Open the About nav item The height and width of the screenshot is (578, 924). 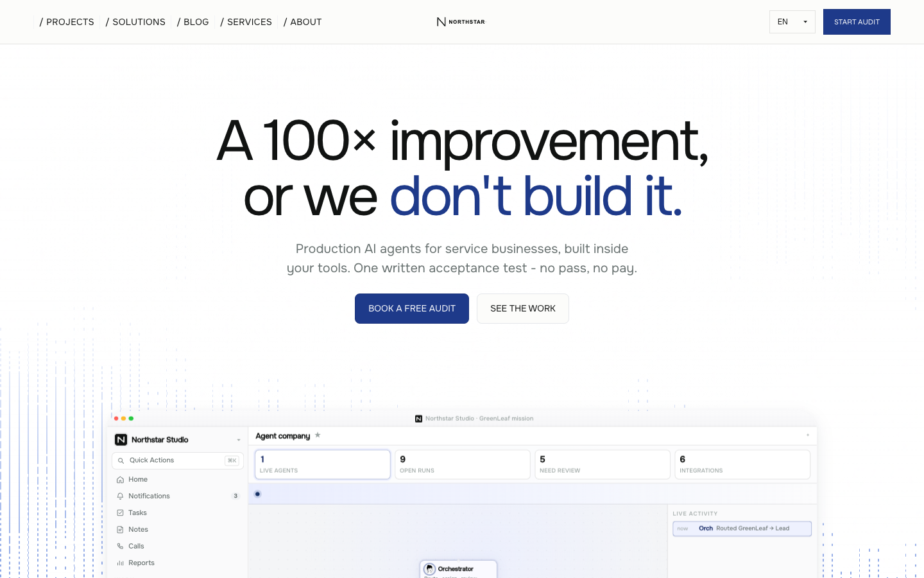point(303,22)
